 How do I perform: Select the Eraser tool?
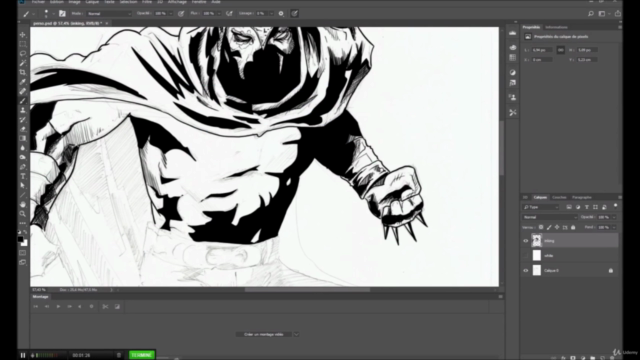[23, 129]
